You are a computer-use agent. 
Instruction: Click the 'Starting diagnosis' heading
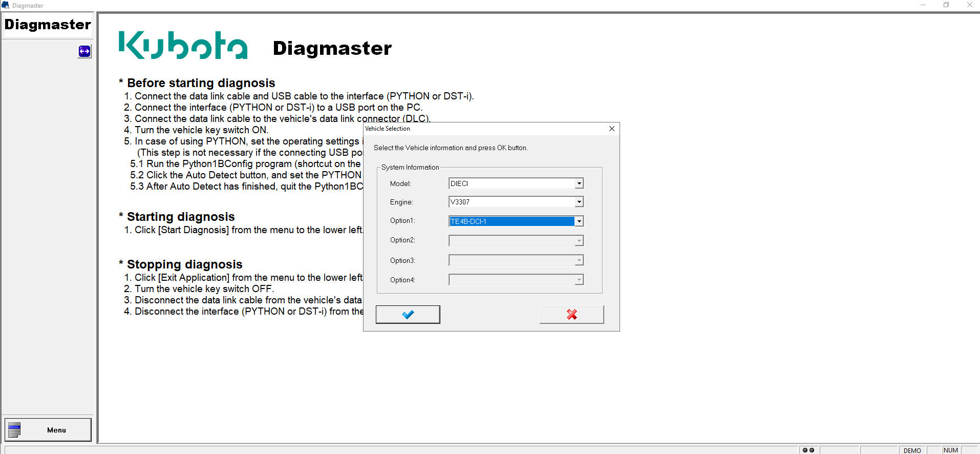pyautogui.click(x=181, y=217)
